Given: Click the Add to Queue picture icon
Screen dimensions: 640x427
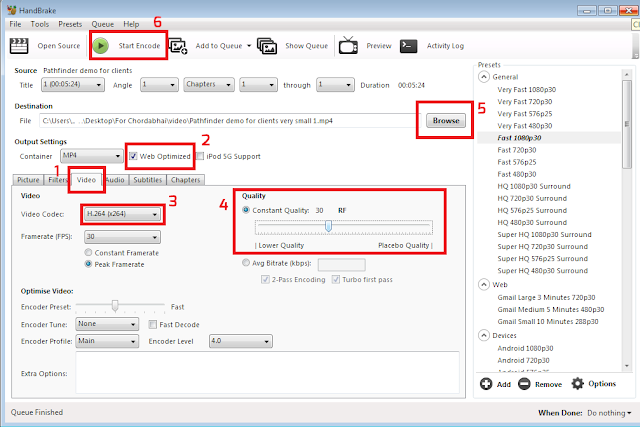Looking at the screenshot, I should 178,46.
